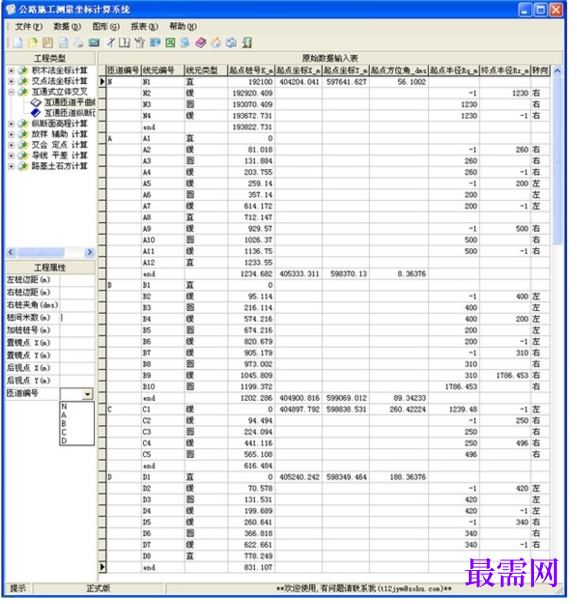Click the house home toolbar icon

(x=216, y=43)
